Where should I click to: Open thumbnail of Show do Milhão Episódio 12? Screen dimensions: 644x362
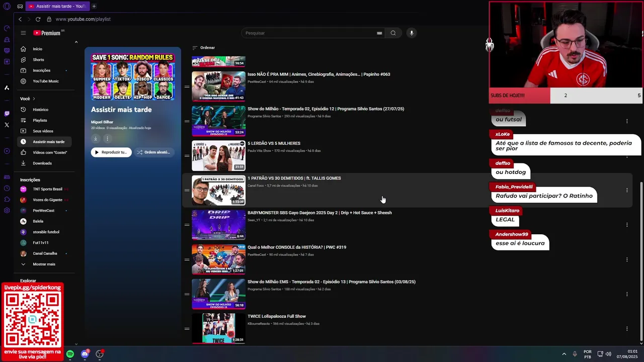218,121
